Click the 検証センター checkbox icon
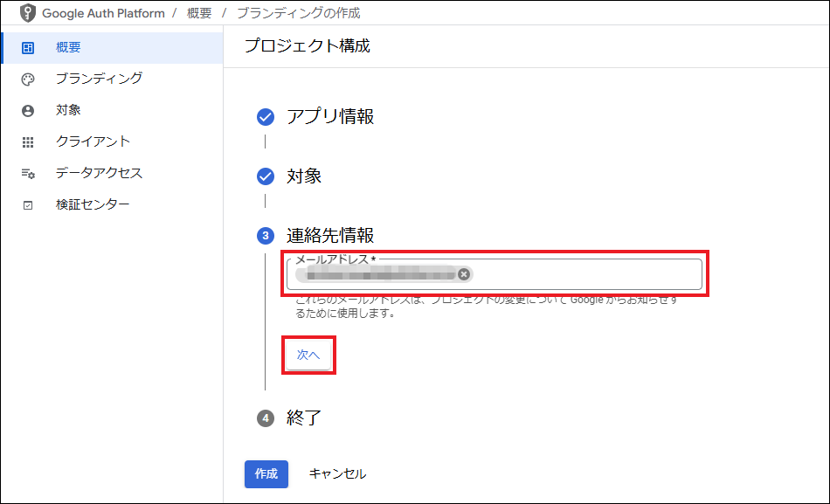This screenshot has height=504, width=830. pos(28,205)
